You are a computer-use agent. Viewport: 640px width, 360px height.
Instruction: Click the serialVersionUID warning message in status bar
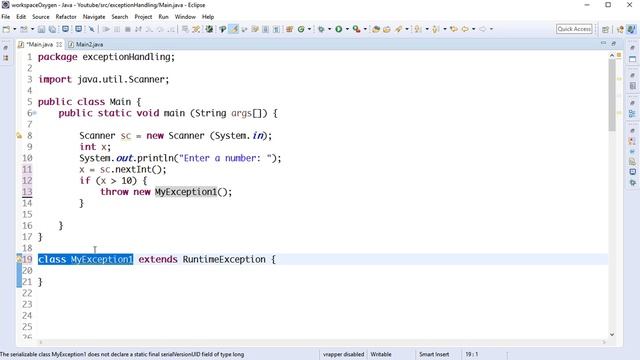[122, 354]
